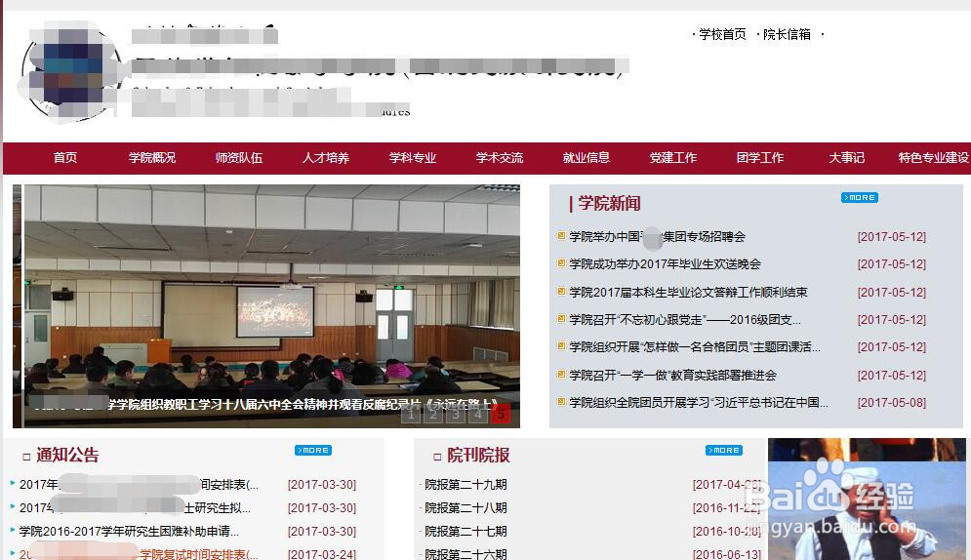
Task: Open news 学院成功举办2017年毕业生欢送晚会
Action: point(665,264)
